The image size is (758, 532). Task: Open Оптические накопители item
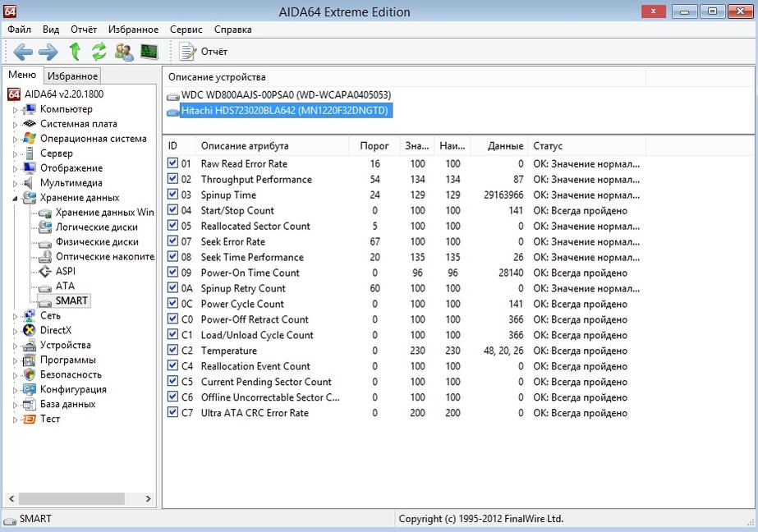(x=97, y=257)
